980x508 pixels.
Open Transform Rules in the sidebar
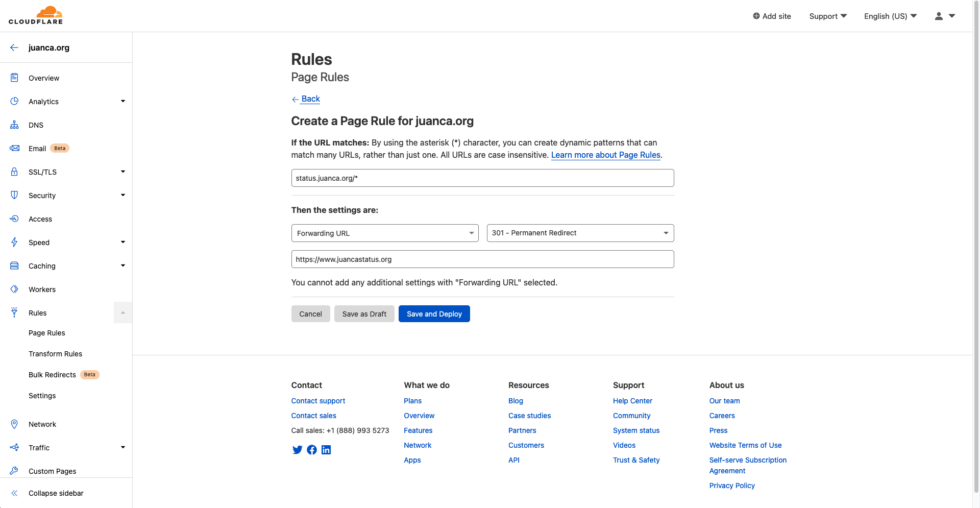(55, 354)
